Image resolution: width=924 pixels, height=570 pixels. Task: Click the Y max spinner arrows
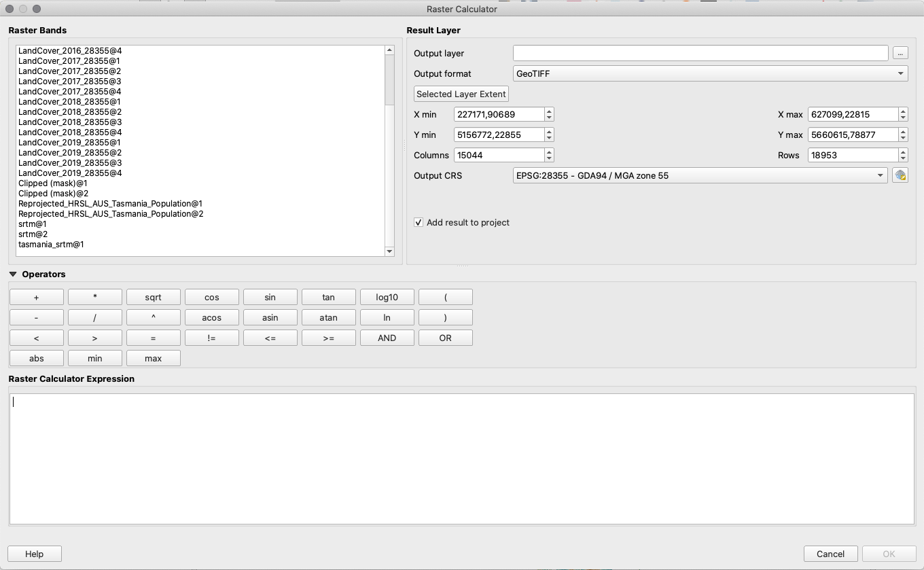903,135
